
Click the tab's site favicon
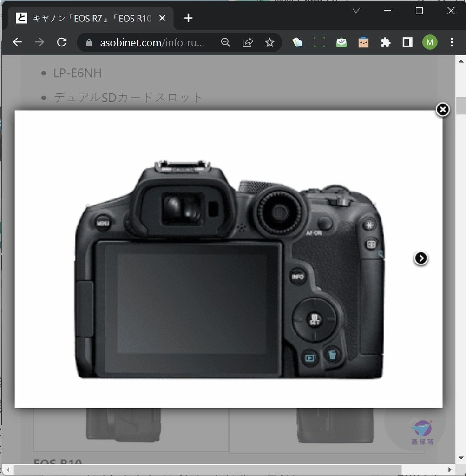(x=21, y=18)
